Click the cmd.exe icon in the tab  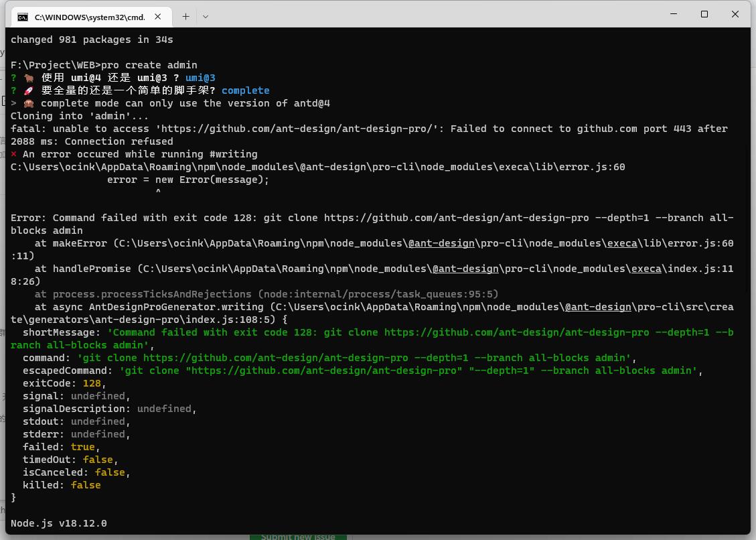pyautogui.click(x=26, y=17)
